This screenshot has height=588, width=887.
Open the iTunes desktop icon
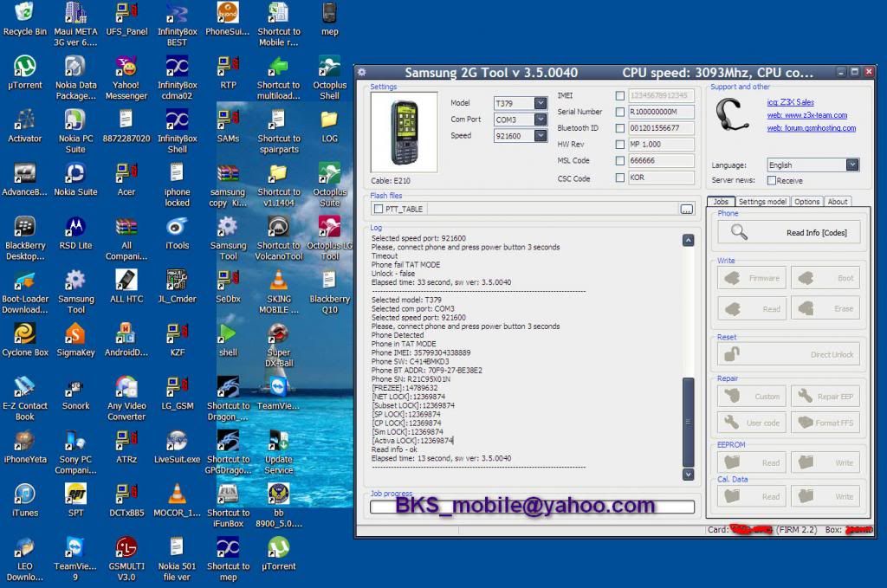coord(24,501)
